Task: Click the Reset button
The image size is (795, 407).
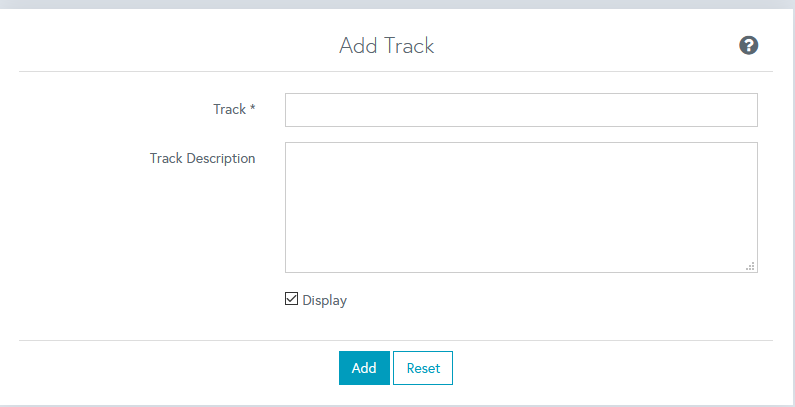Action: click(x=423, y=368)
